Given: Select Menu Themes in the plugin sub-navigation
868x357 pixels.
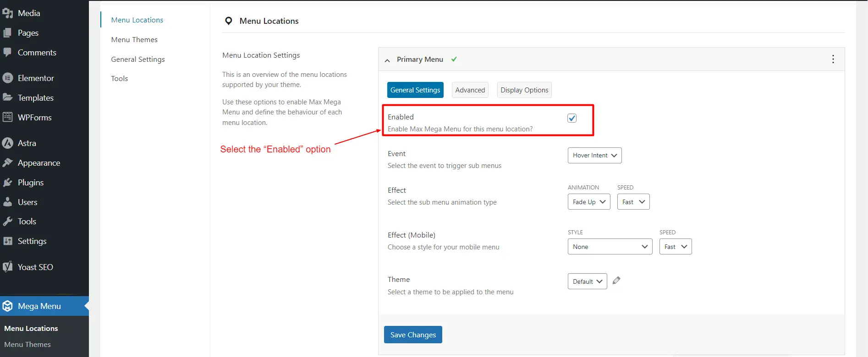Looking at the screenshot, I should [x=134, y=40].
